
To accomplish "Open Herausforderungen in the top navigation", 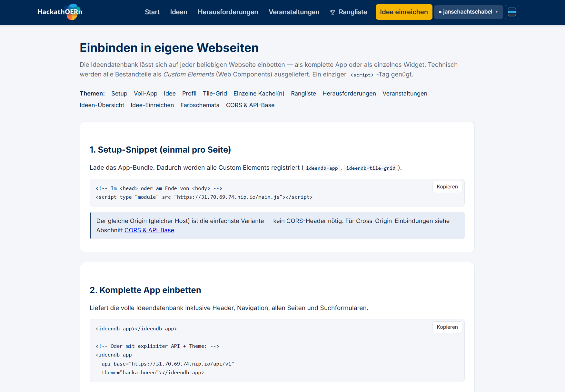I will (228, 12).
